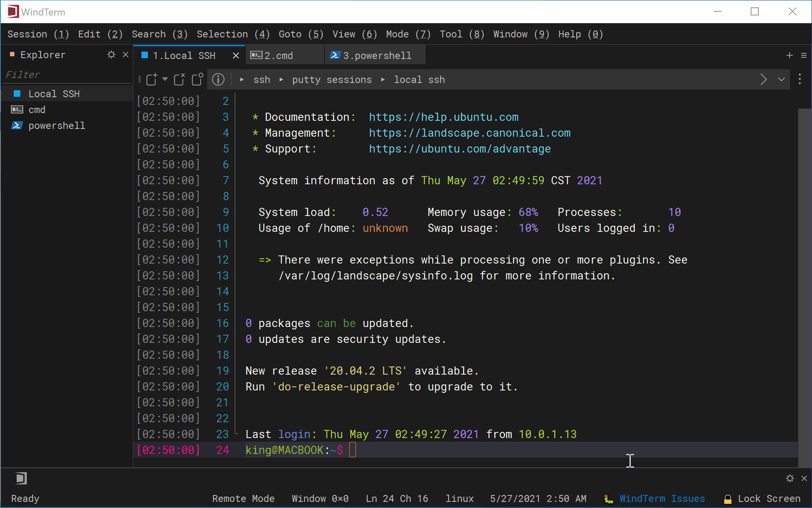
Task: Toggle the fold marker at line 23
Action: [236, 434]
